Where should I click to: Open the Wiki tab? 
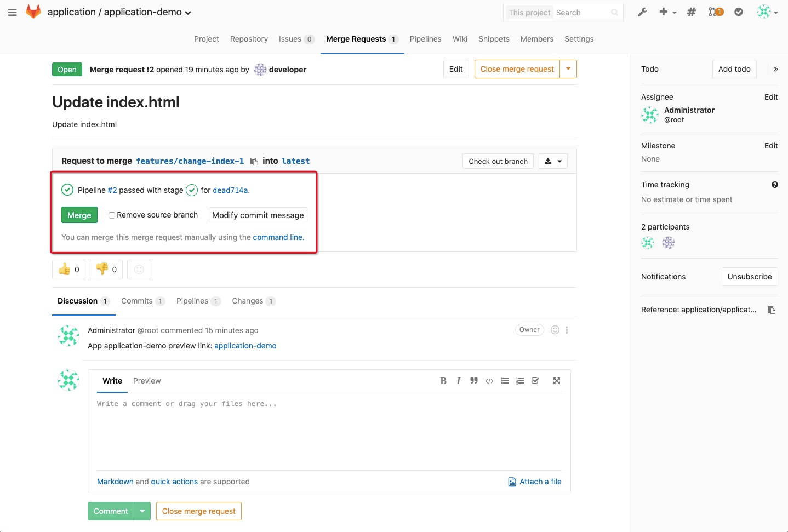coord(460,39)
